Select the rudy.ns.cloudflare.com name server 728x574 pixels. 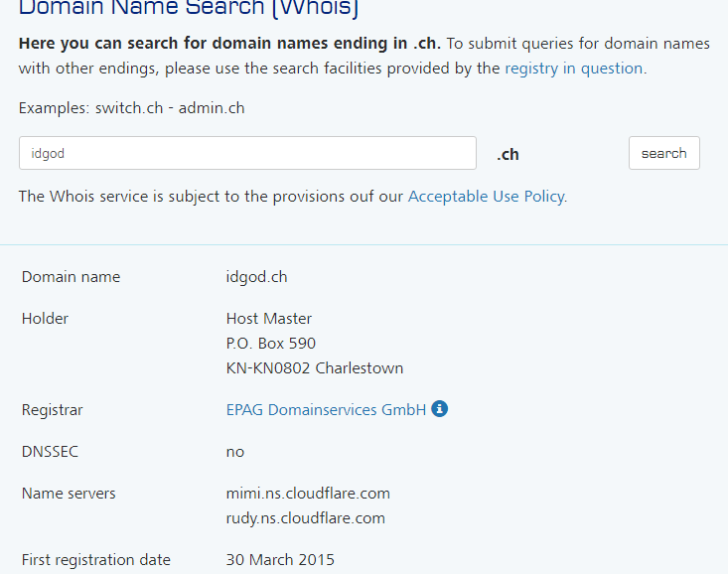pos(306,518)
